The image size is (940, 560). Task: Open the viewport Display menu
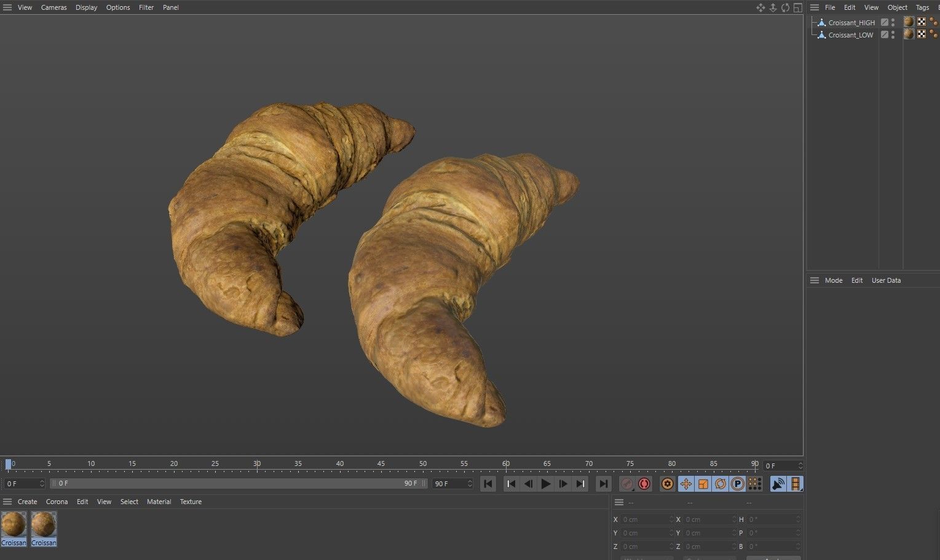point(87,7)
